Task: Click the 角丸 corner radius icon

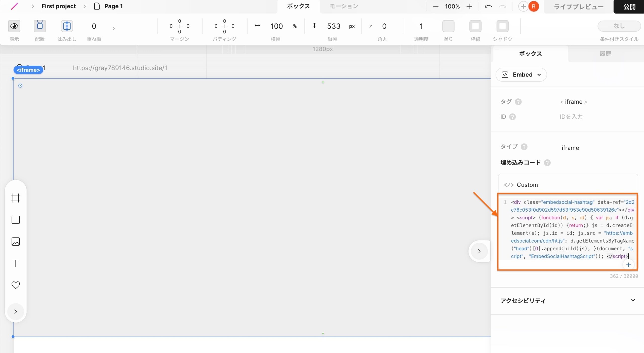Action: tap(371, 26)
